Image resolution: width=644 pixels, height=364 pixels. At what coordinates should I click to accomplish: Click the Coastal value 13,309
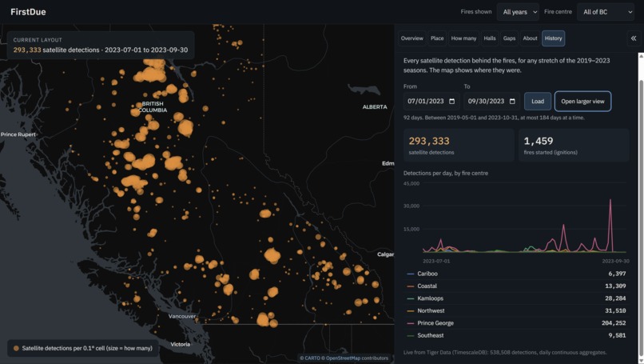point(615,286)
